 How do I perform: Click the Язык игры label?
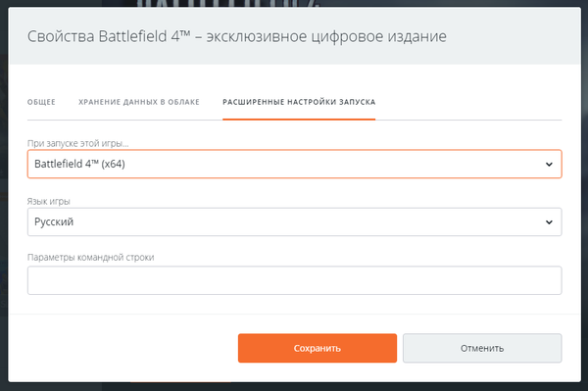[49, 201]
